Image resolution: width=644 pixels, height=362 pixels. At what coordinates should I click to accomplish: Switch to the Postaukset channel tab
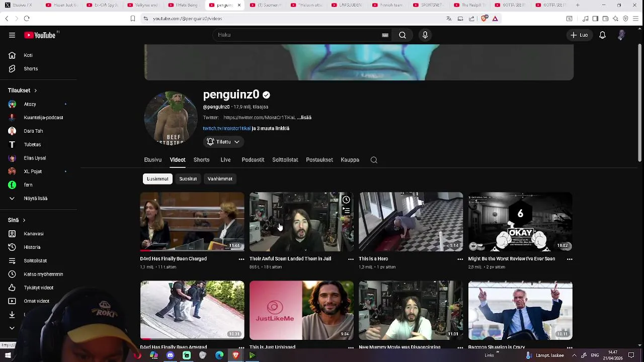[x=319, y=160]
